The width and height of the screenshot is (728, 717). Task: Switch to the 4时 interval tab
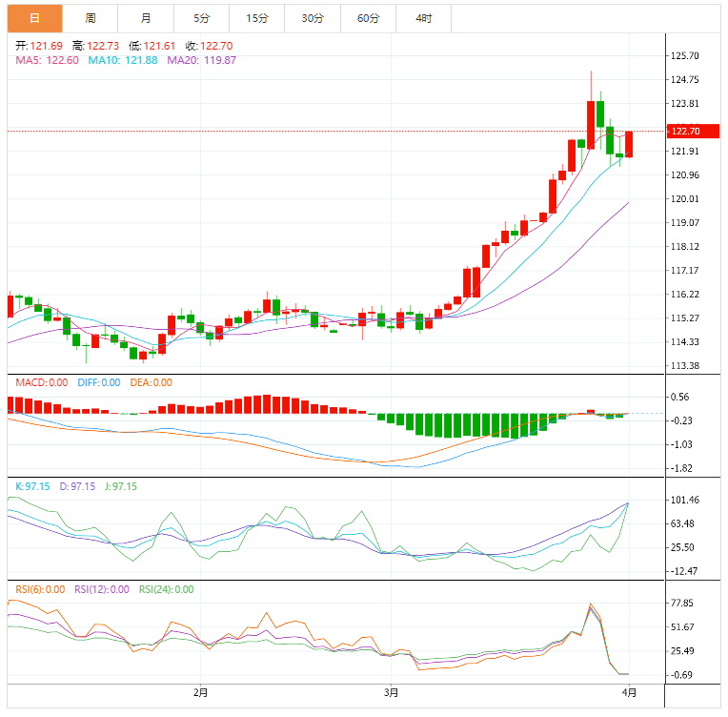coord(423,18)
